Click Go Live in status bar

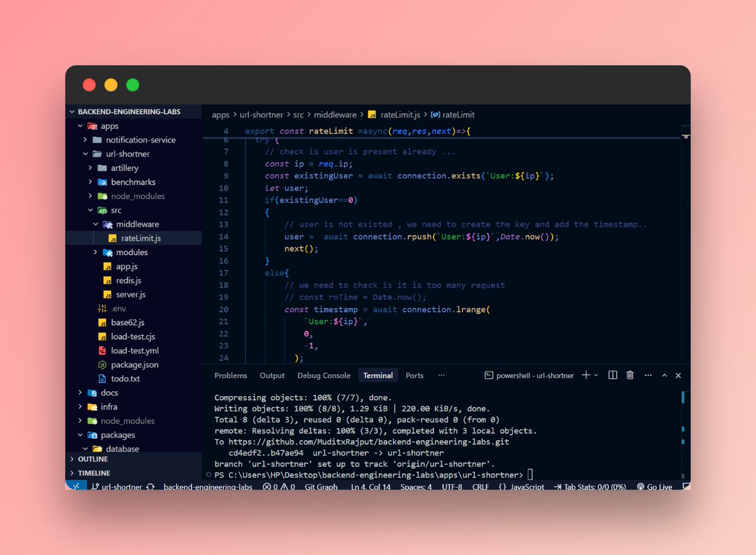[x=655, y=486]
